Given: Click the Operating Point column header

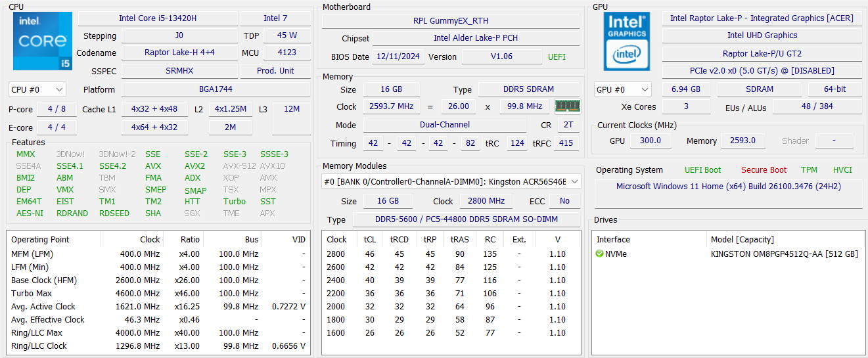Looking at the screenshot, I should 40,240.
